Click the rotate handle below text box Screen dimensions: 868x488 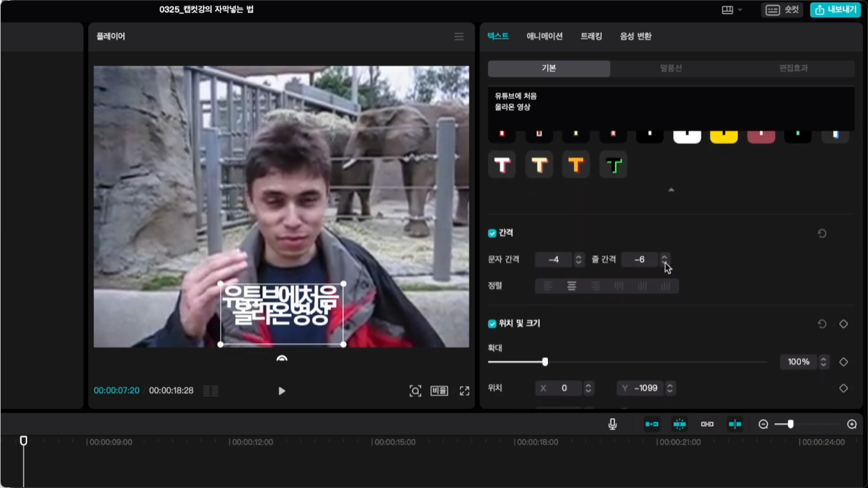tap(282, 358)
